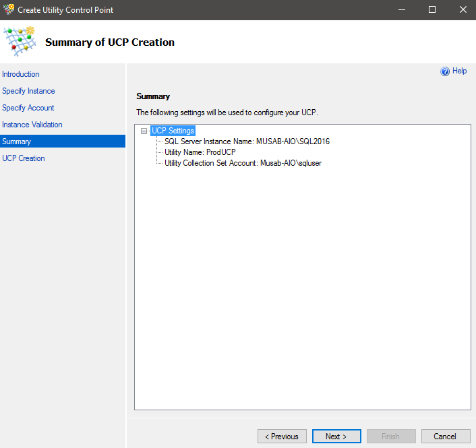This screenshot has width=476, height=448.
Task: Click the disabled Finish button
Action: 391,436
